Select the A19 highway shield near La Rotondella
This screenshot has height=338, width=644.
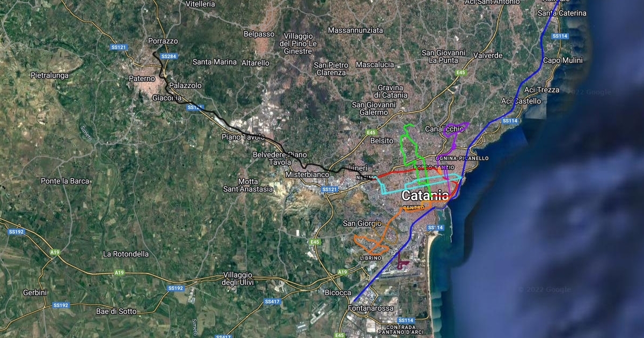tap(119, 273)
